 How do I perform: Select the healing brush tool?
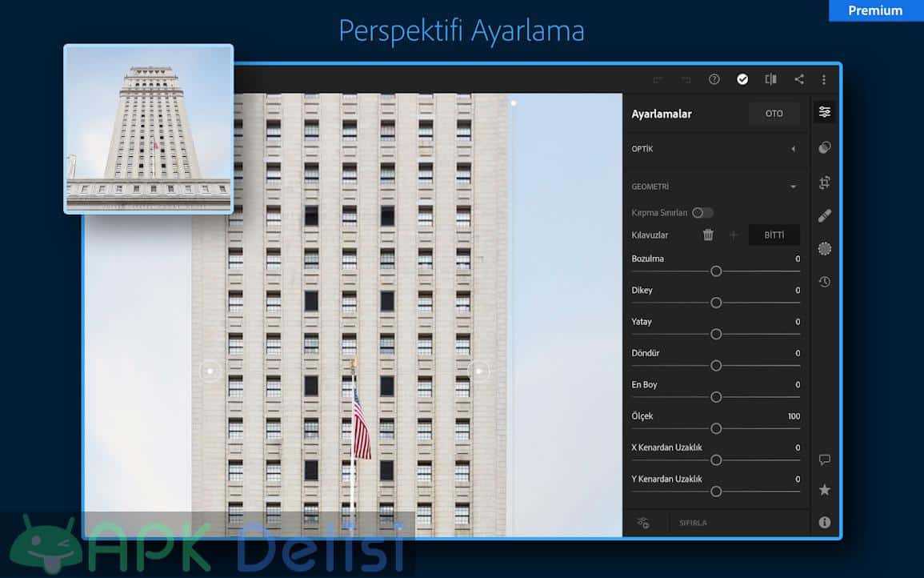825,215
